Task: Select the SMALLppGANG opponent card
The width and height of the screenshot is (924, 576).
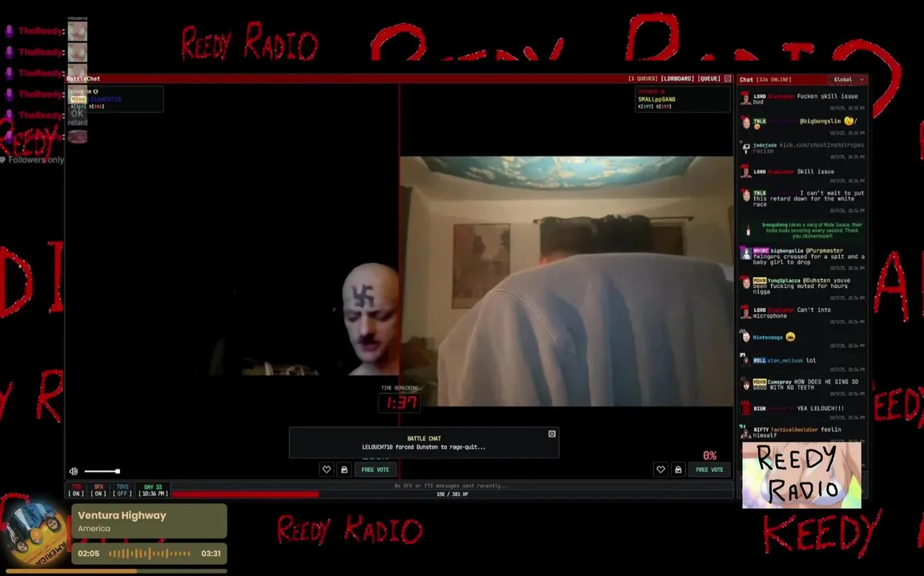Action: click(x=682, y=99)
